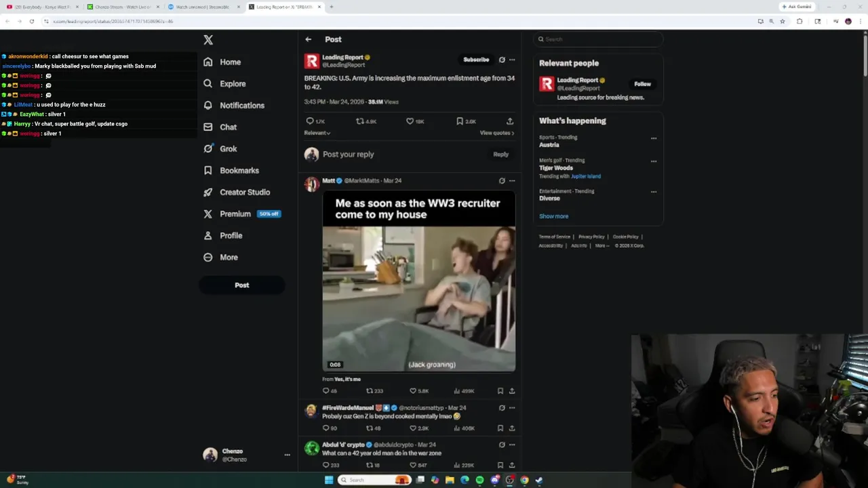Repost the Leading Report post
868x488 pixels.
tap(360, 121)
